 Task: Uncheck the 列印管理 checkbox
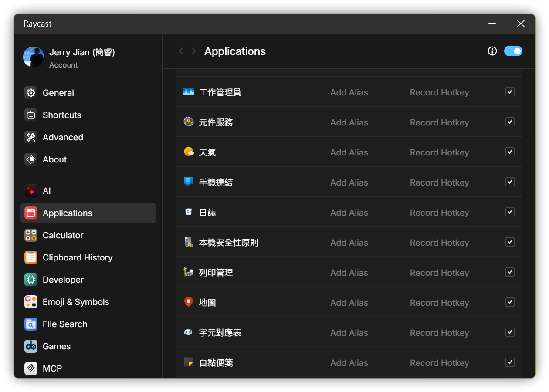point(510,272)
